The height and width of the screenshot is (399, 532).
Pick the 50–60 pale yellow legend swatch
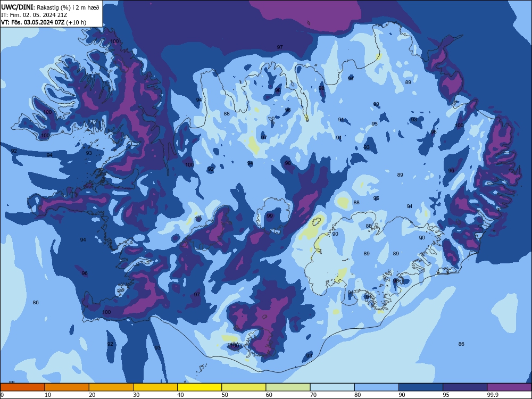tap(244, 387)
